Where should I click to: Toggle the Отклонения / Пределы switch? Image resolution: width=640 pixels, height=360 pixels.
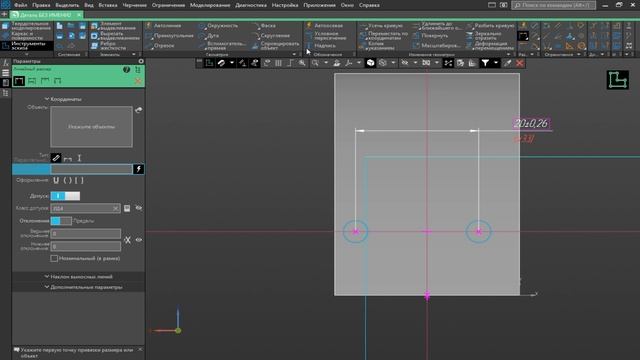pos(61,221)
